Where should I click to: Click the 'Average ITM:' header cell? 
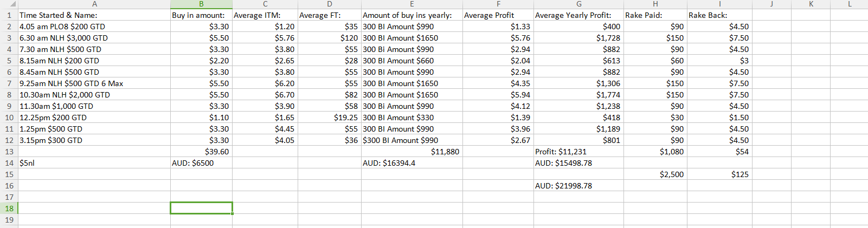(x=265, y=15)
